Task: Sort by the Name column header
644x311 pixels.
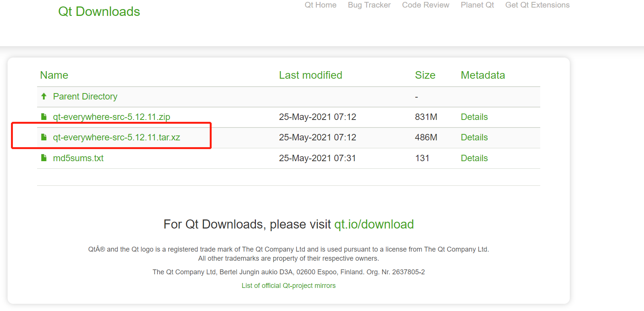Action: click(x=54, y=75)
